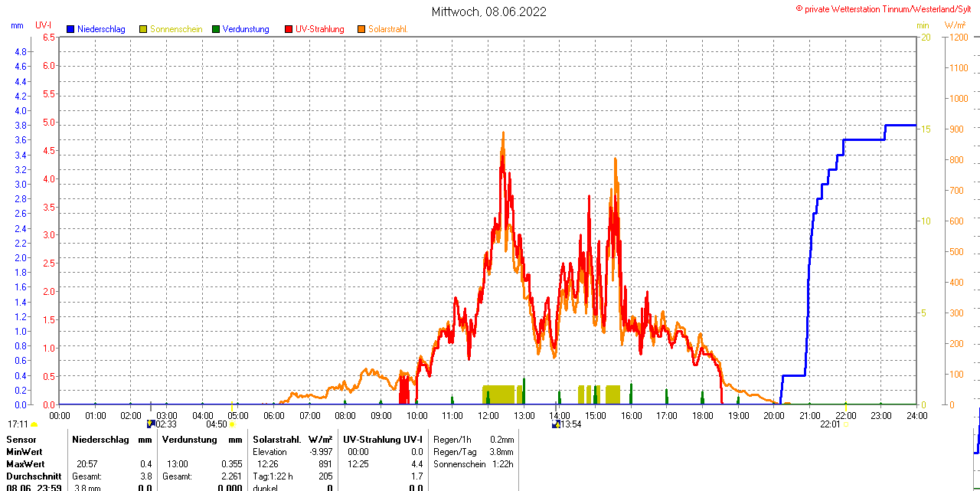Click the blue Niederschlag legend swatch
The width and height of the screenshot is (980, 491).
pyautogui.click(x=70, y=29)
